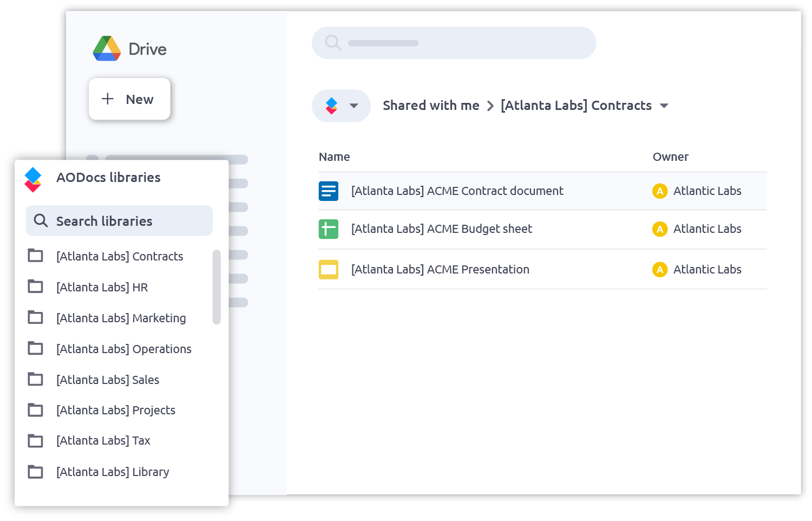Select [Atlanta Labs] ACME Presentation file name
812x521 pixels.
440,269
